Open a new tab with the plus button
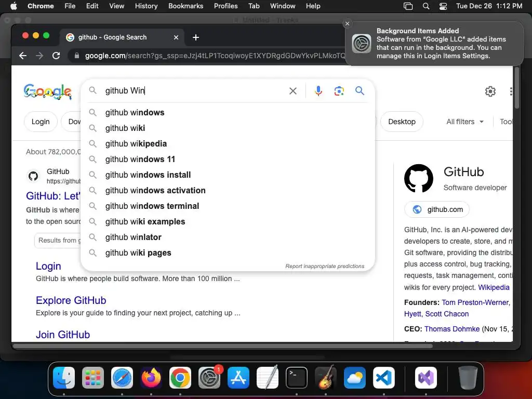532x399 pixels. click(196, 37)
